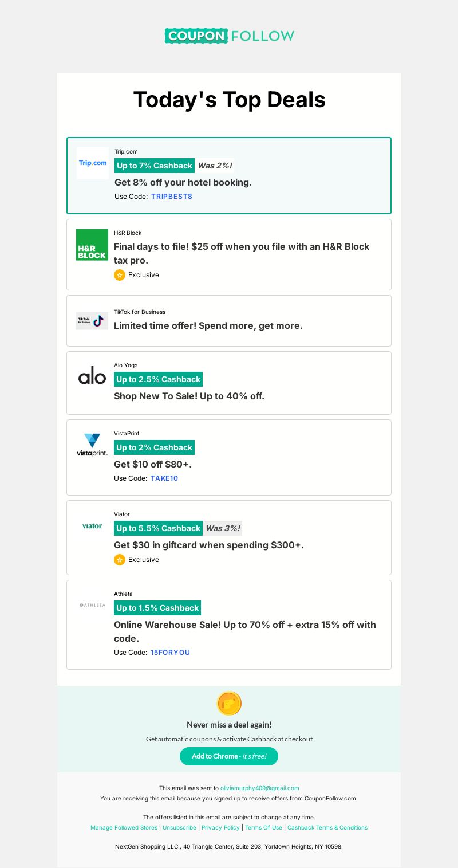Screen dimensions: 458x868
Task: Open the Trip.com store logo
Action: click(x=93, y=163)
